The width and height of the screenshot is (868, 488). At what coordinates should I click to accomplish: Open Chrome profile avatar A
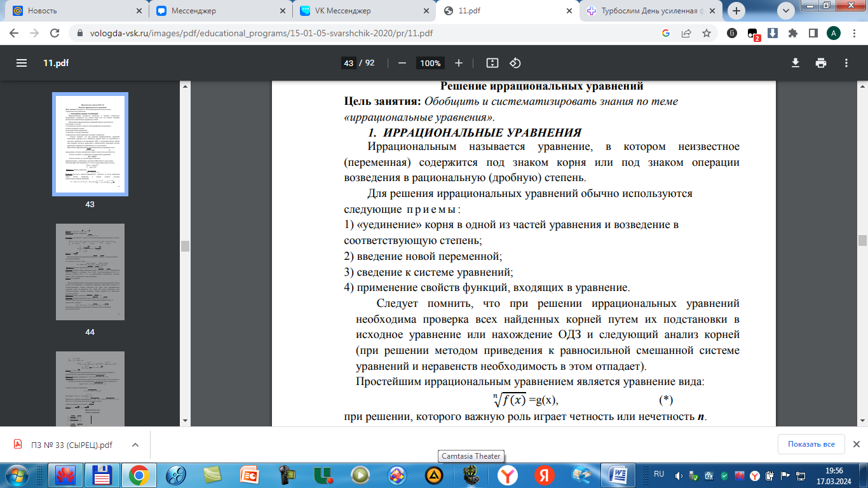(x=833, y=33)
